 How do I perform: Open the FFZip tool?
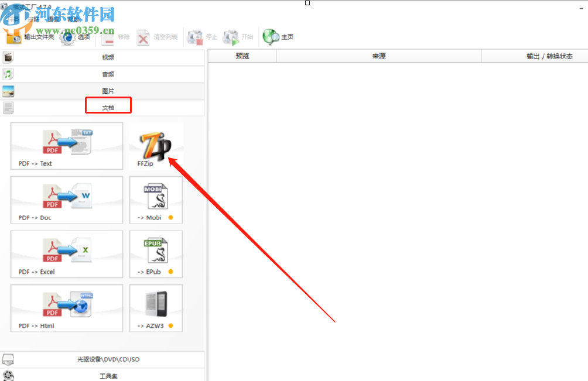(156, 146)
